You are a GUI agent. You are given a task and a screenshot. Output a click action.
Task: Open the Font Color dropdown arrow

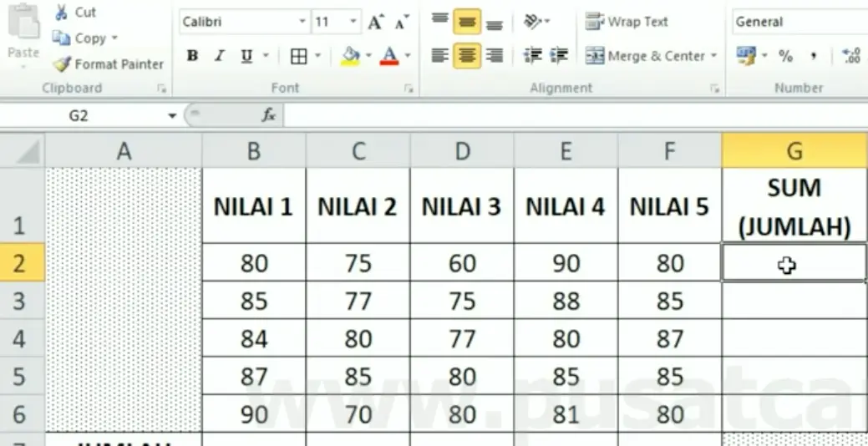click(408, 56)
